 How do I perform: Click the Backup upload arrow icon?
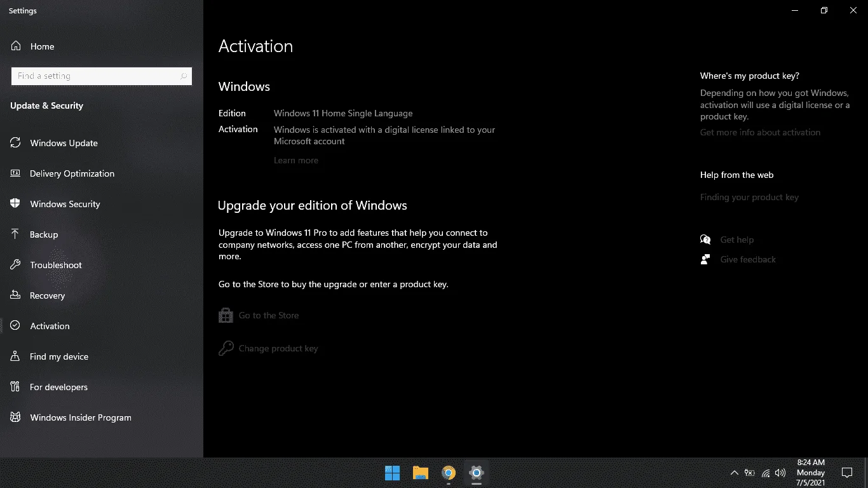click(15, 234)
